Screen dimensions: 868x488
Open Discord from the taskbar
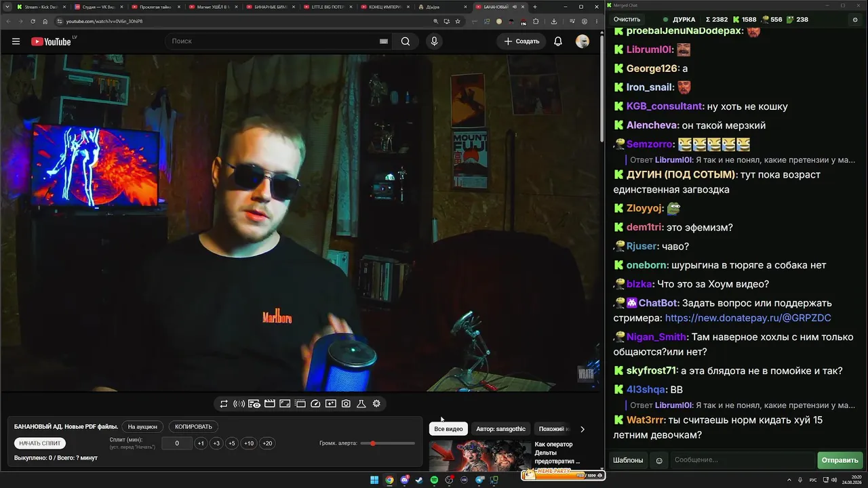[x=405, y=481]
